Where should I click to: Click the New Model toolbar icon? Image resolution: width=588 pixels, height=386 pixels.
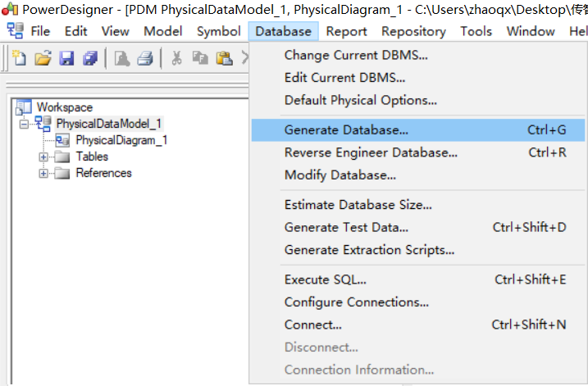20,58
